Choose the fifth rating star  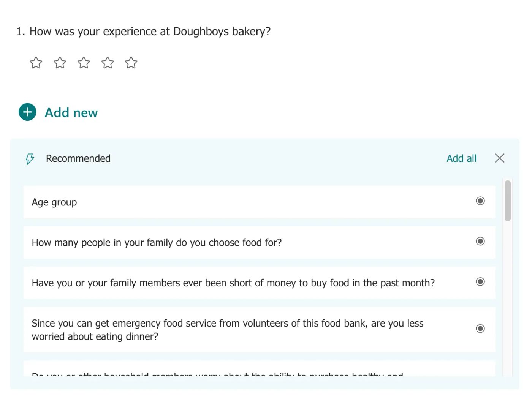[131, 63]
